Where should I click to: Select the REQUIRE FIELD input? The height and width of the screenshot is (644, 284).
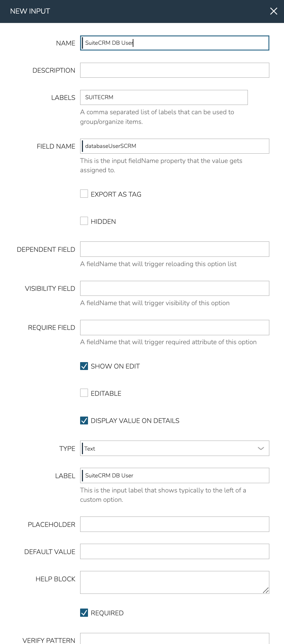coord(175,327)
